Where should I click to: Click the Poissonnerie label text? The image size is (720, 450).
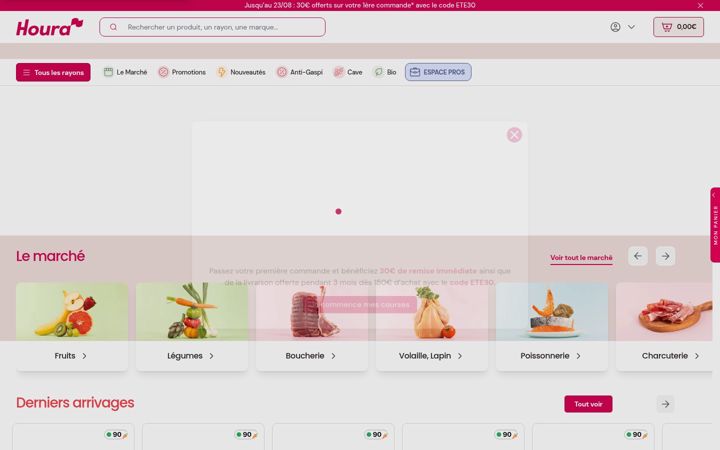(x=545, y=356)
